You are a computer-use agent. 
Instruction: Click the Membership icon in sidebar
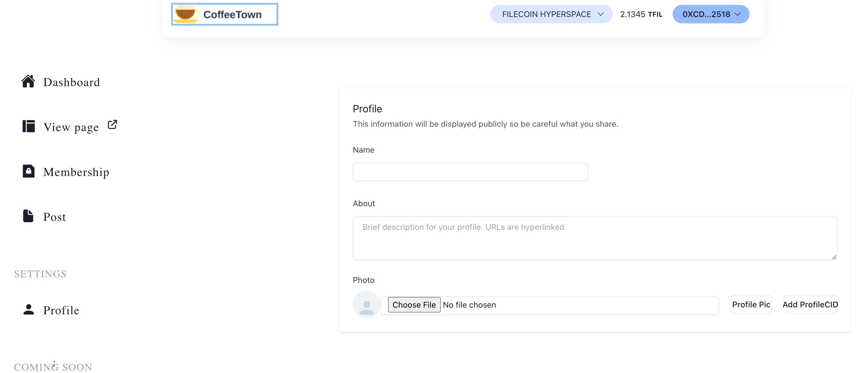point(28,172)
